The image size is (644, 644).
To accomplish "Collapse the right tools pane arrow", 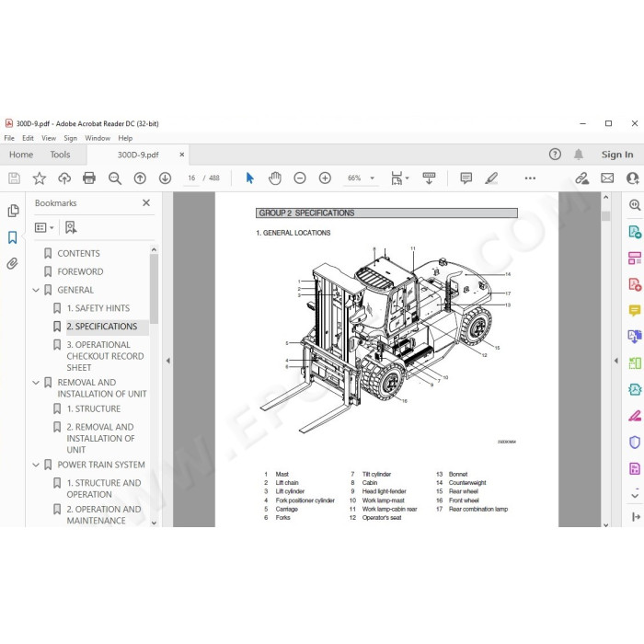I will (615, 361).
